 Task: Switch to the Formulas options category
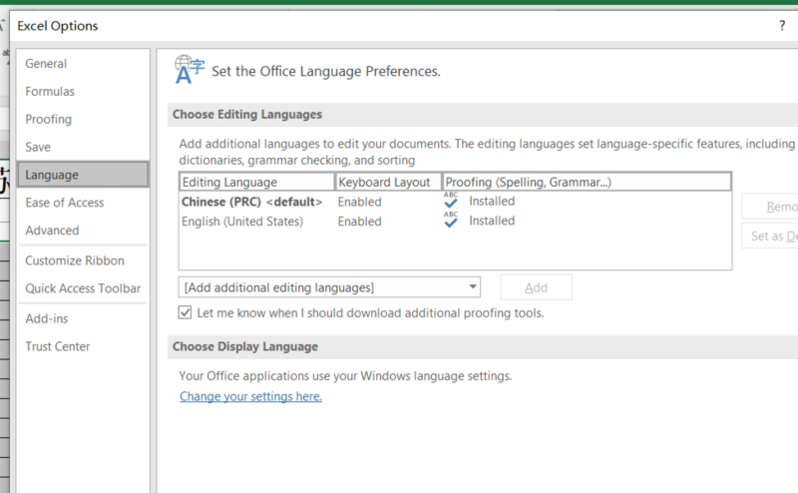tap(50, 92)
